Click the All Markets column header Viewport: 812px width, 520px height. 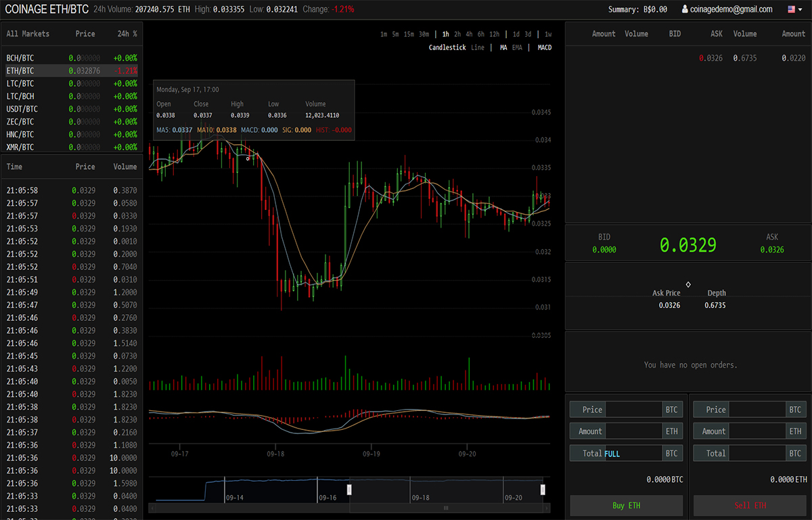[28, 34]
